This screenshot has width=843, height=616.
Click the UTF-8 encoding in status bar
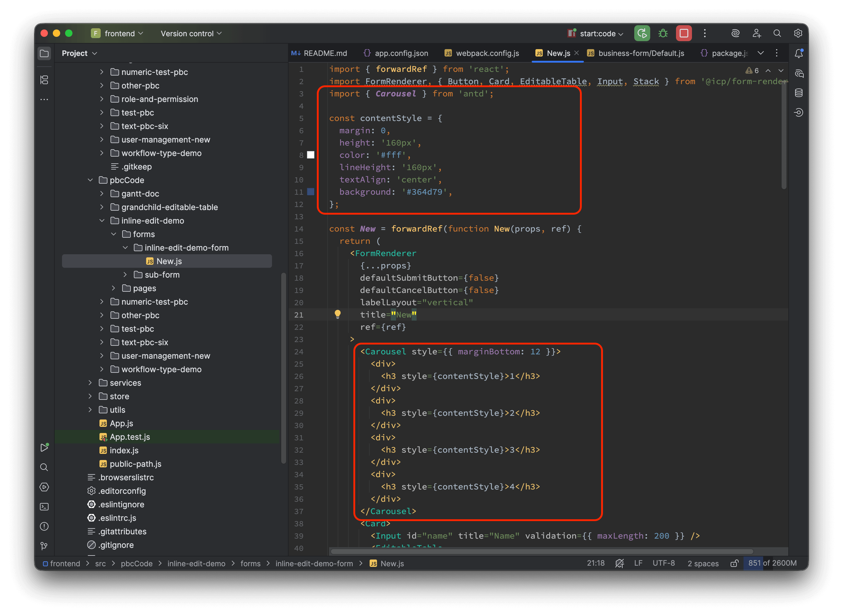tap(664, 563)
